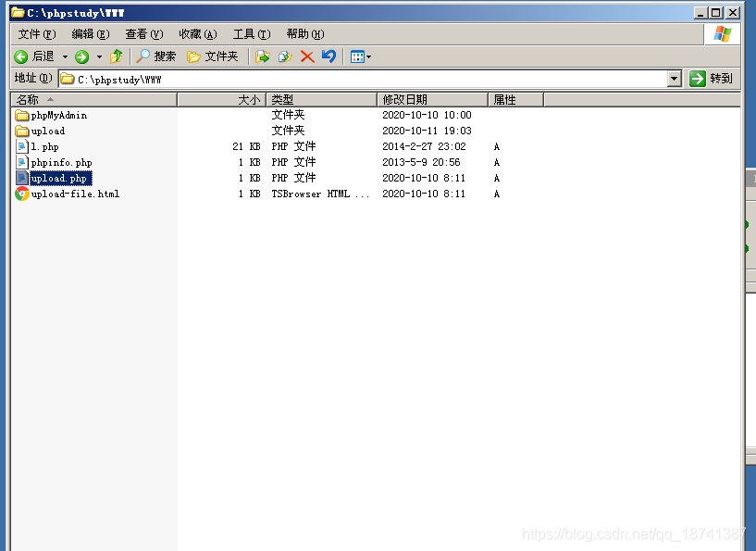Image resolution: width=756 pixels, height=551 pixels.
Task: Toggle the Folders (文件夹) pane
Action: pyautogui.click(x=213, y=56)
